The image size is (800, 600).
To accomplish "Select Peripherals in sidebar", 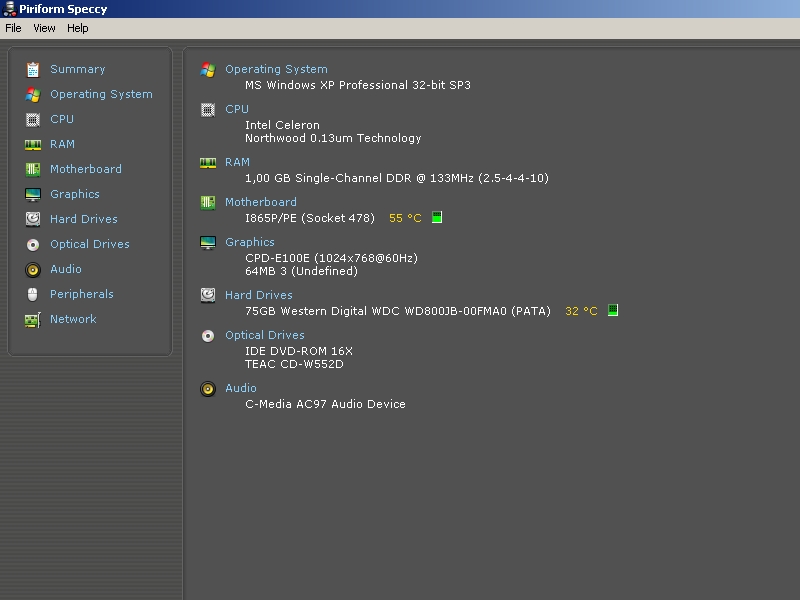I will tap(82, 294).
